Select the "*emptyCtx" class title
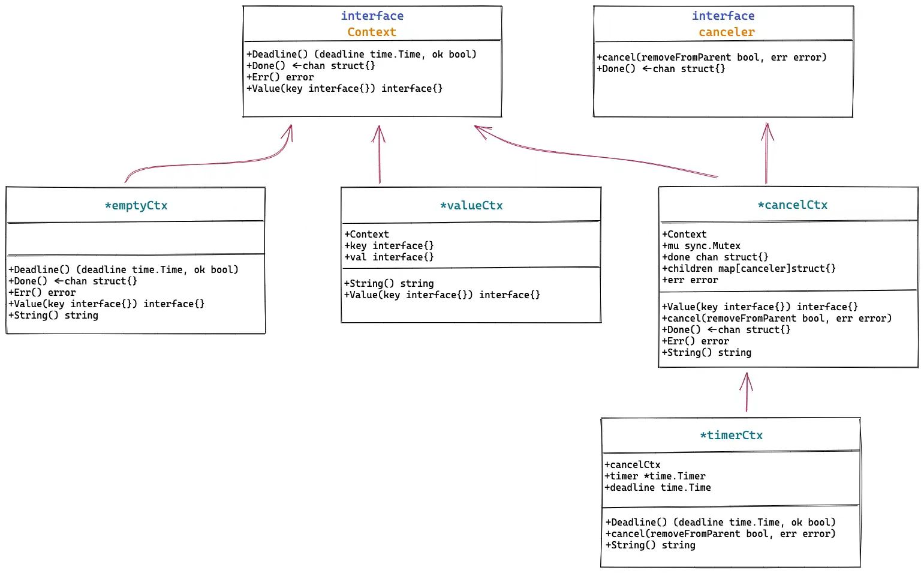924x573 pixels. point(136,206)
